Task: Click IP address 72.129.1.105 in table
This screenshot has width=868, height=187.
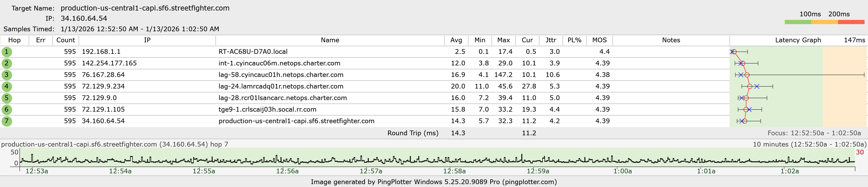Action: click(103, 110)
